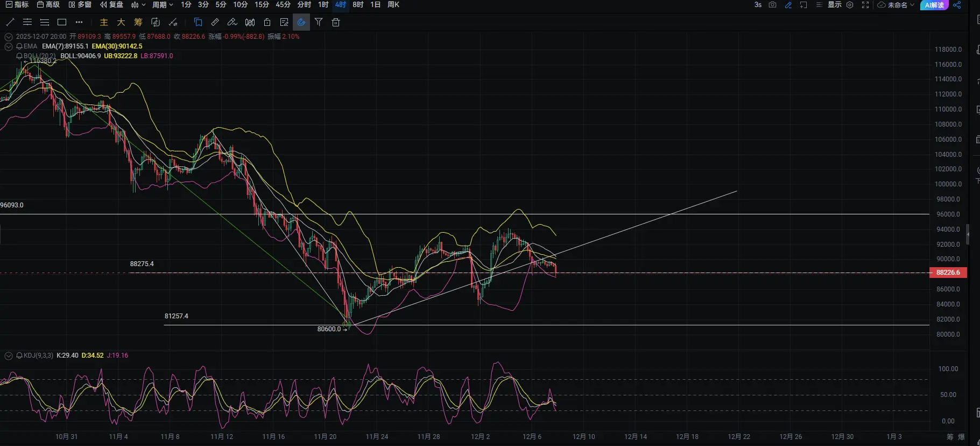Open more drawing tools (three dots)

pos(79,22)
